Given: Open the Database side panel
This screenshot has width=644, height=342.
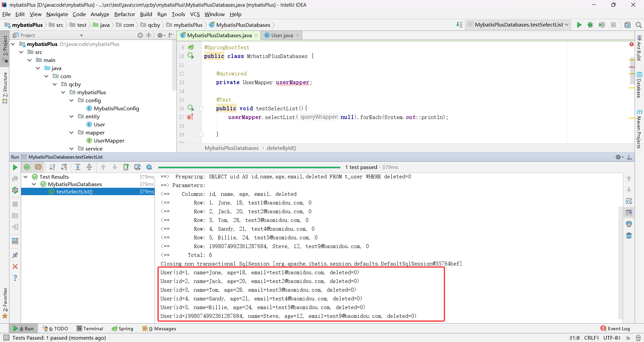Looking at the screenshot, I should tap(639, 85).
